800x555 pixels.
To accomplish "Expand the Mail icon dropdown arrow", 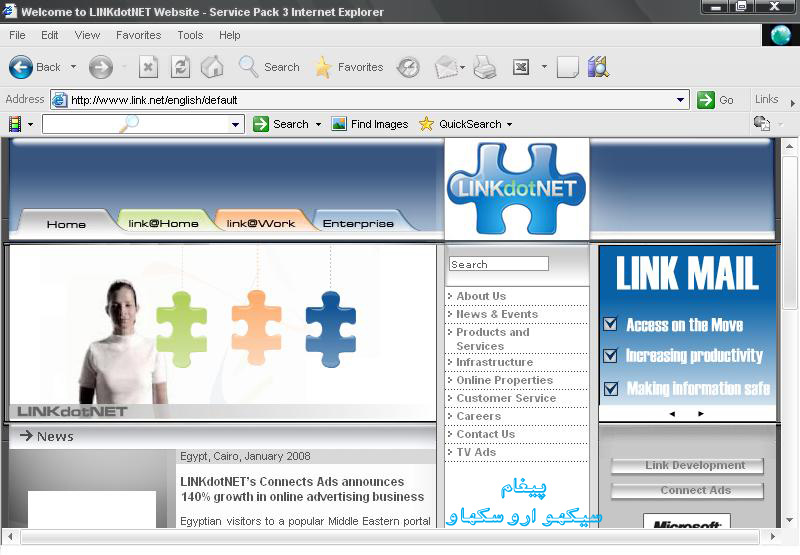I will 462,67.
